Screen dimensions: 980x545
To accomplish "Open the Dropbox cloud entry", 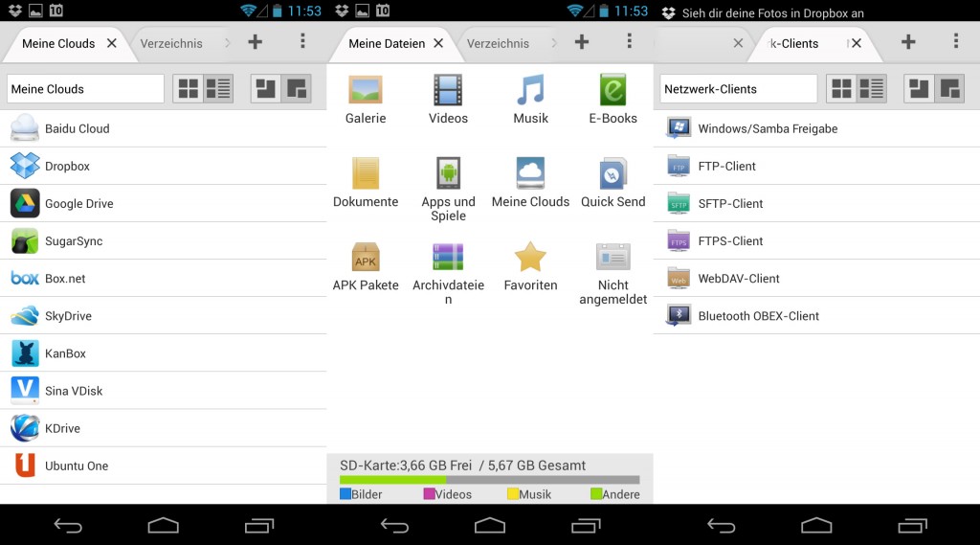I will coord(163,166).
